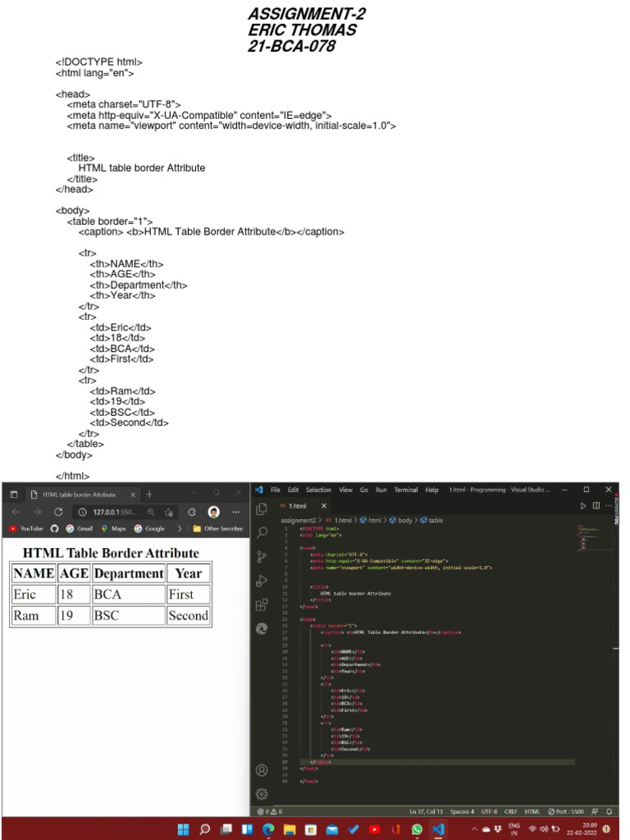Open the Extensions view
Image resolution: width=630 pixels, height=840 pixels.
click(262, 605)
